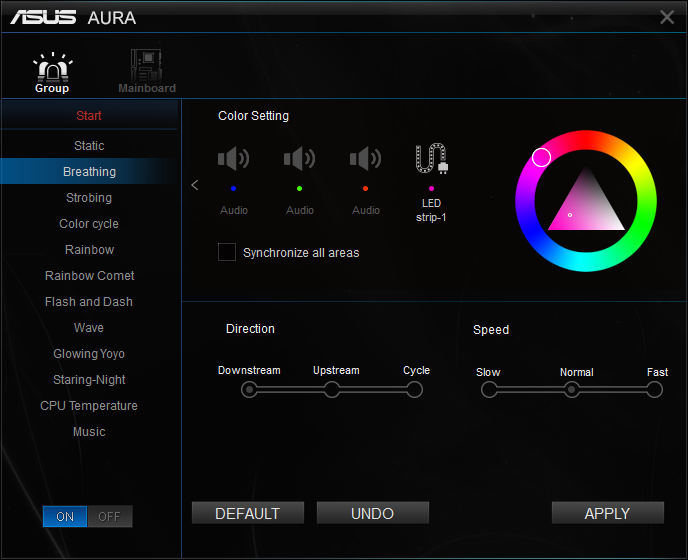Open the Group device tab
Screen dimensions: 688x560
(x=52, y=72)
